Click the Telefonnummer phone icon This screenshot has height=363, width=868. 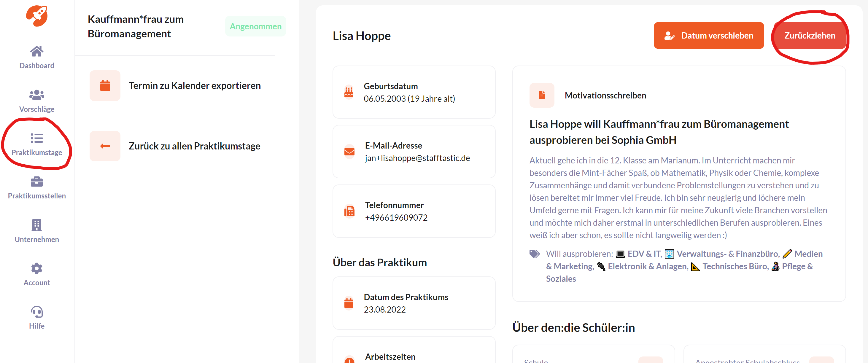[x=349, y=211]
